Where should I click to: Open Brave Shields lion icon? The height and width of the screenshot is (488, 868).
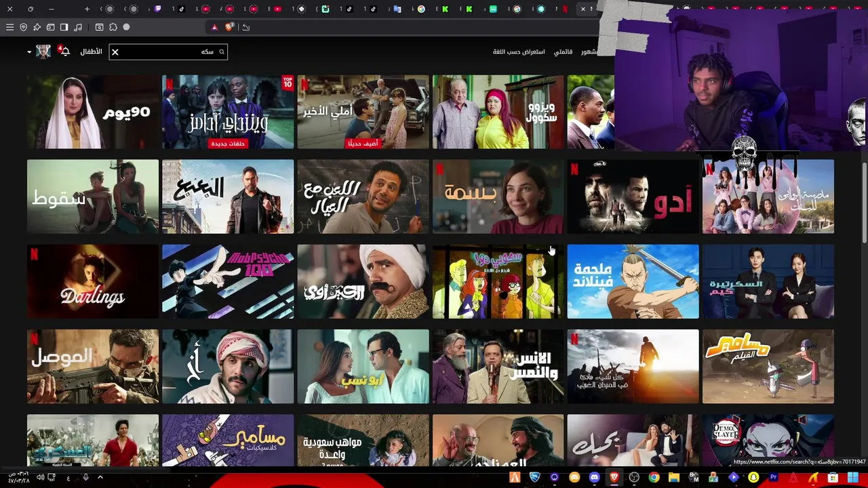tap(229, 27)
